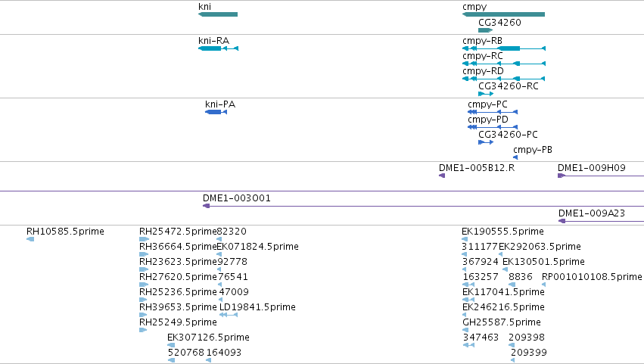Viewport: 644px width, 364px height.
Task: Select the kni-RA transcript glyph
Action: (218, 48)
